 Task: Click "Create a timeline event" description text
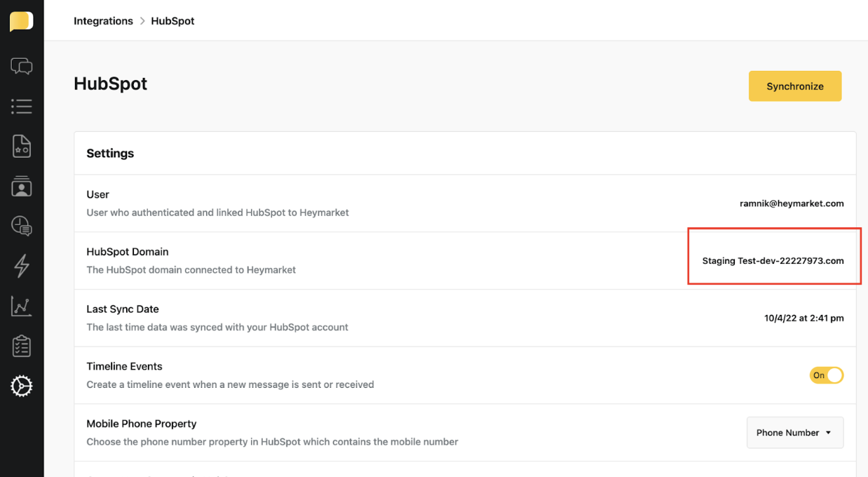[x=230, y=384]
